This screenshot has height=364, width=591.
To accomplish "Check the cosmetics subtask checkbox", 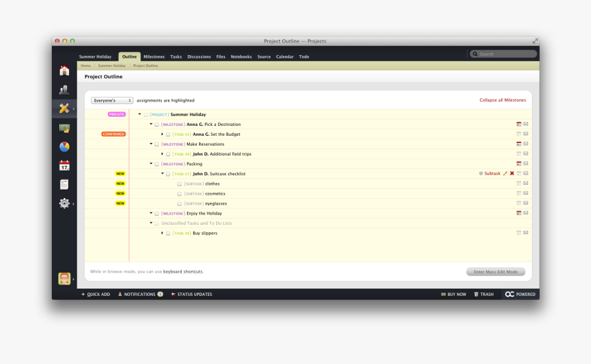I will pyautogui.click(x=179, y=194).
